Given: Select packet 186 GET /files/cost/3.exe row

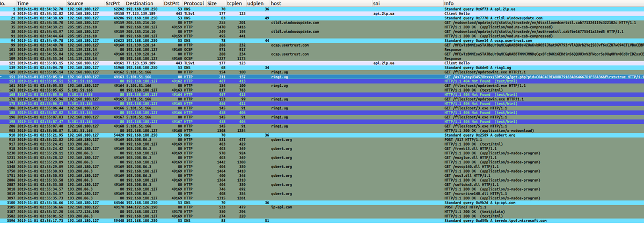Looking at the screenshot, I should point(322,107).
